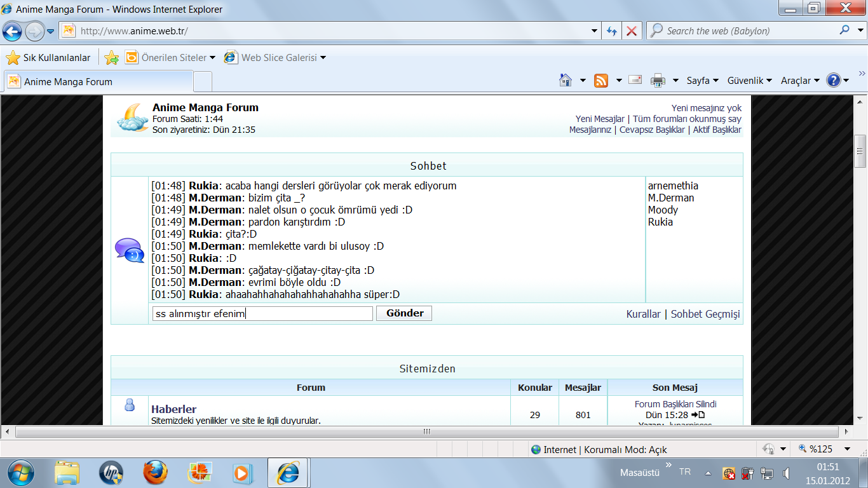
Task: Click the vertical page scrollbar
Action: coord(860,152)
